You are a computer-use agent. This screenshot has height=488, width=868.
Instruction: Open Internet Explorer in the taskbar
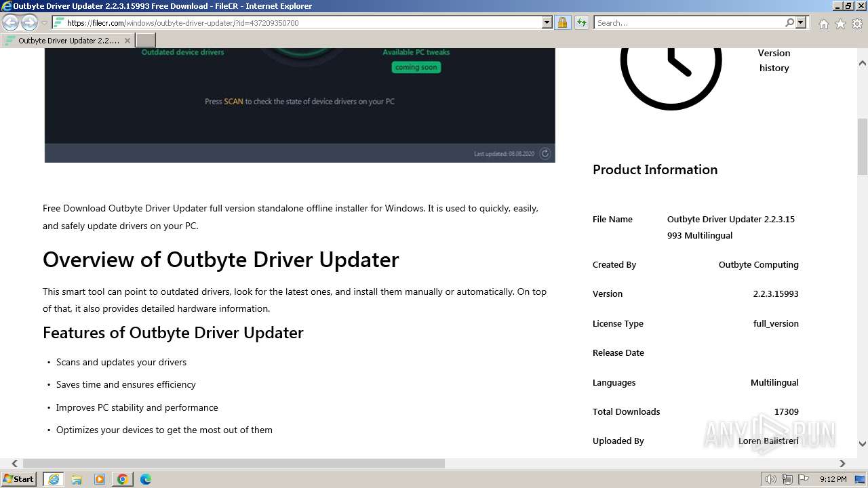53,479
